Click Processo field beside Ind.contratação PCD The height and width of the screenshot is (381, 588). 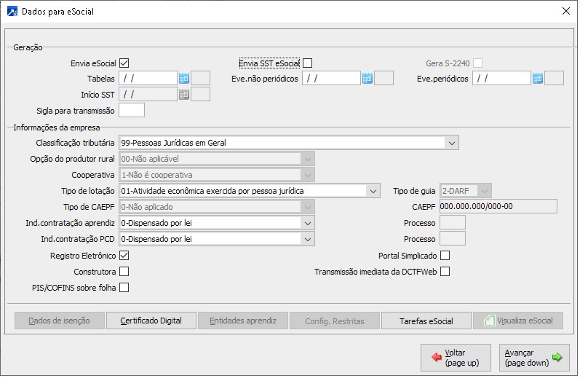pos(453,239)
